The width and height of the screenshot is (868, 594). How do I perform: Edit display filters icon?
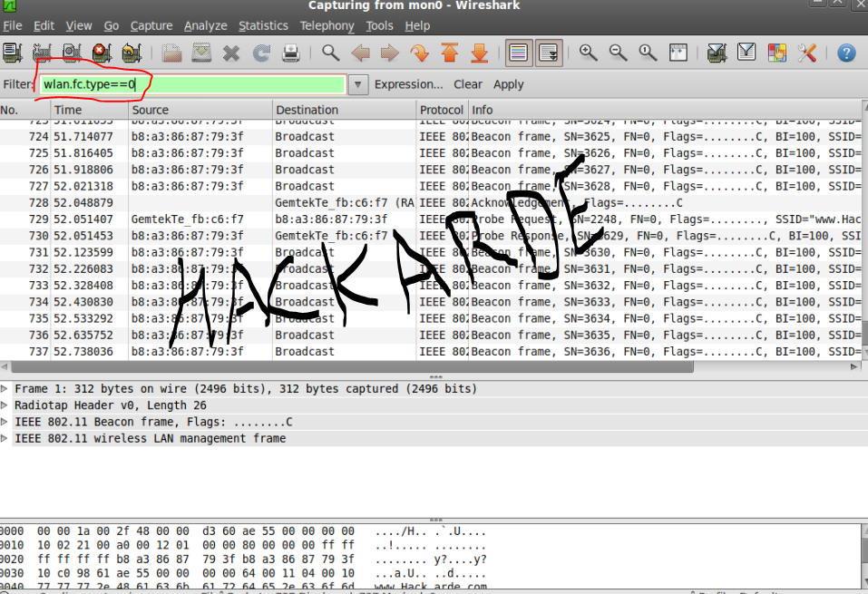click(746, 53)
